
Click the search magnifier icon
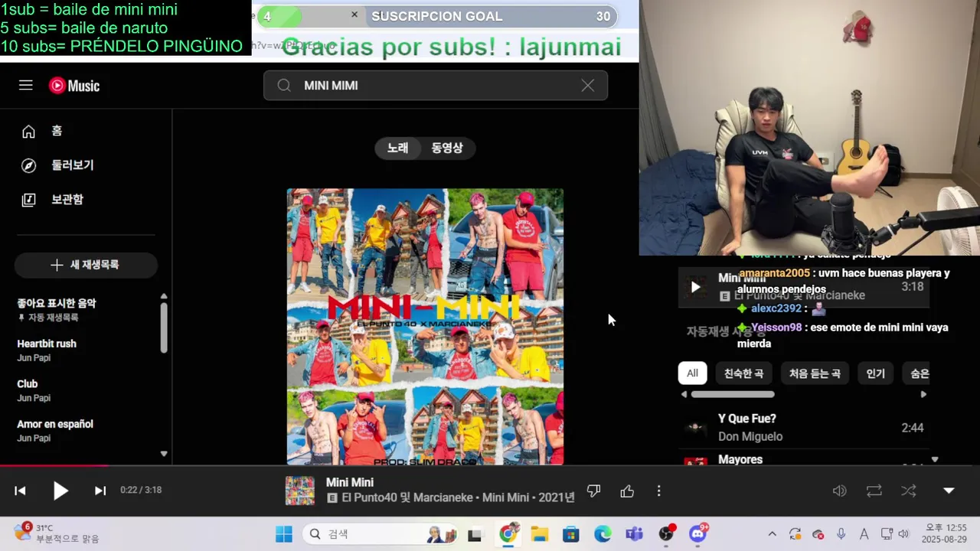tap(284, 86)
